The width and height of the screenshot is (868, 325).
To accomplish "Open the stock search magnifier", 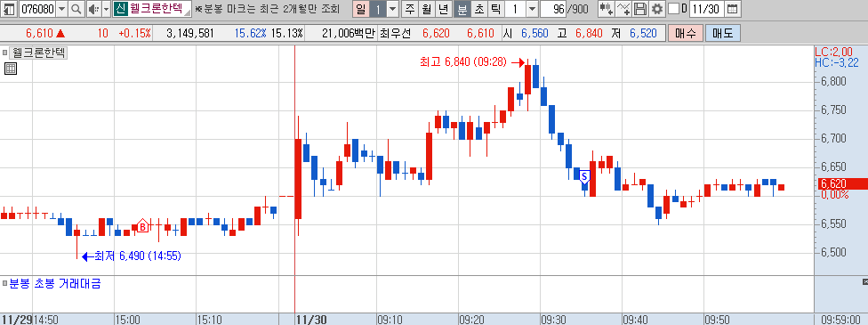I will tap(76, 9).
